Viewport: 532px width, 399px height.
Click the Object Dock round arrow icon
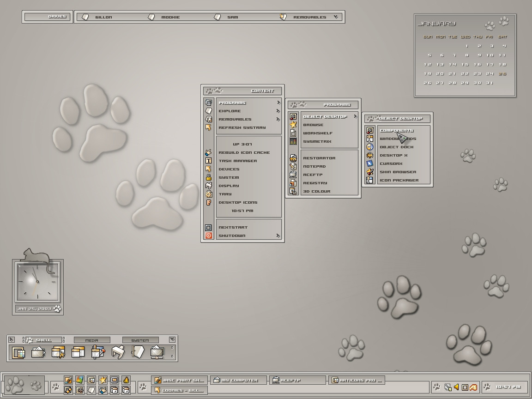[369, 147]
